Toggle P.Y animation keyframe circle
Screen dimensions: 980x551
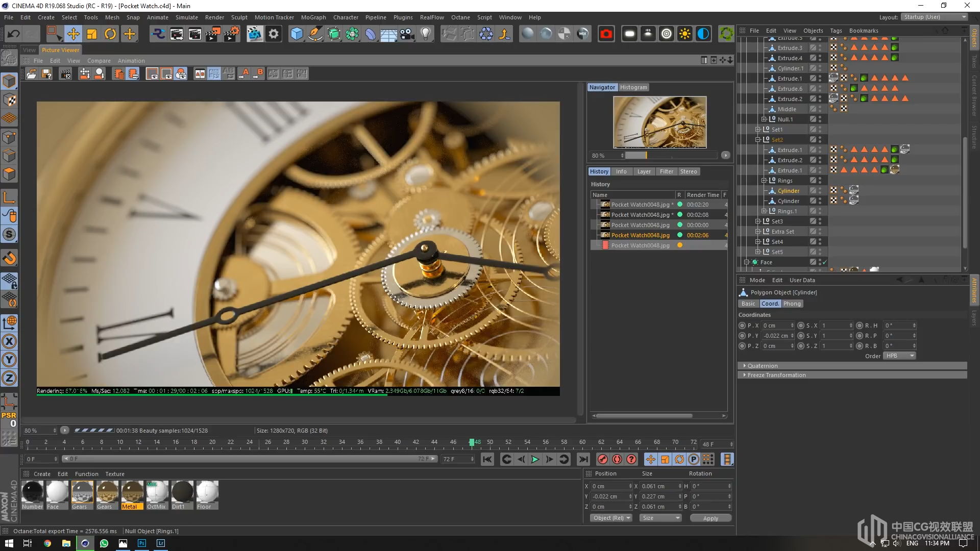point(742,336)
